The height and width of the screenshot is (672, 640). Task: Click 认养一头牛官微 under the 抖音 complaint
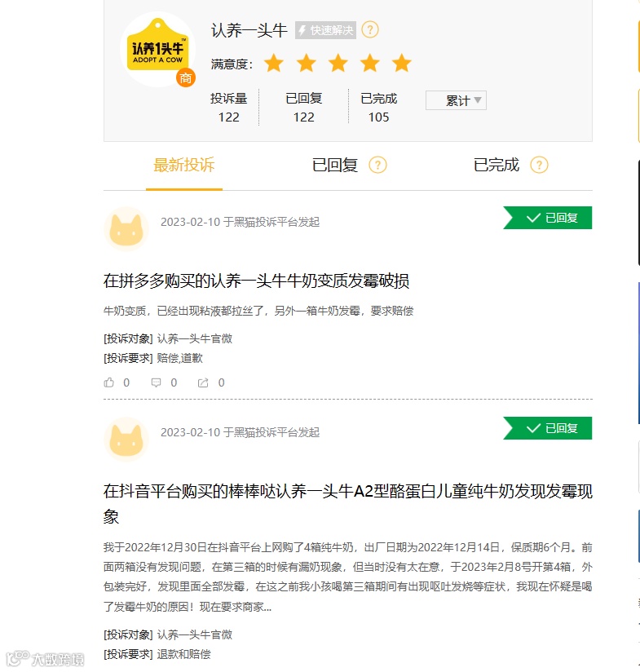pyautogui.click(x=195, y=634)
